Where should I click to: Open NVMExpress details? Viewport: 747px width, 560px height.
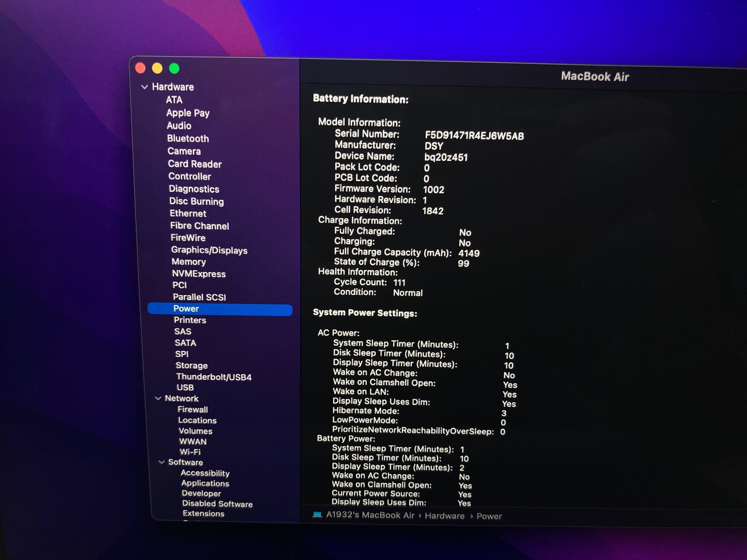[x=199, y=274]
